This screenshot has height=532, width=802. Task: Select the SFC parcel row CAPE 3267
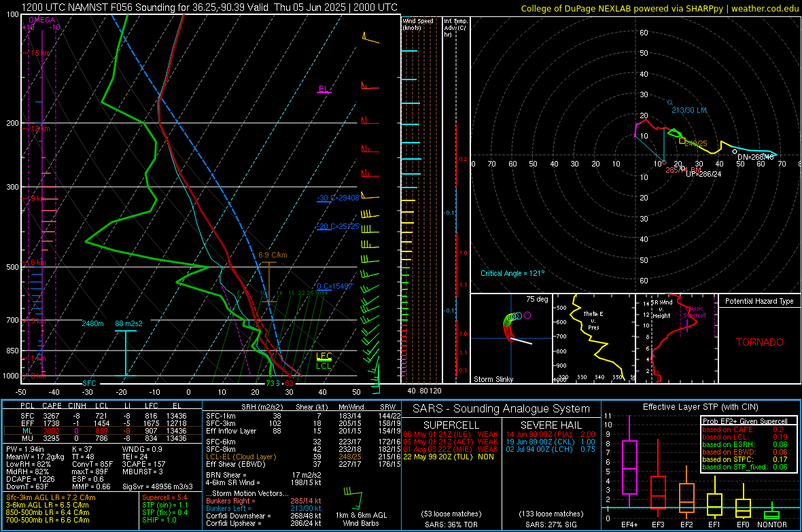tap(102, 416)
